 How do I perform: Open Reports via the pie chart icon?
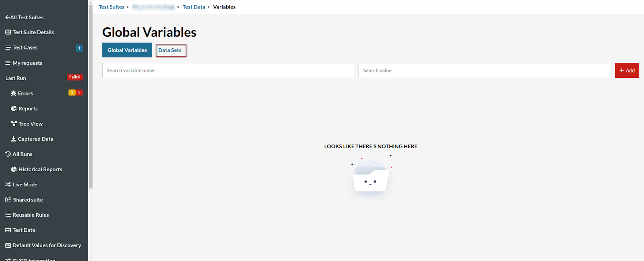click(x=14, y=109)
